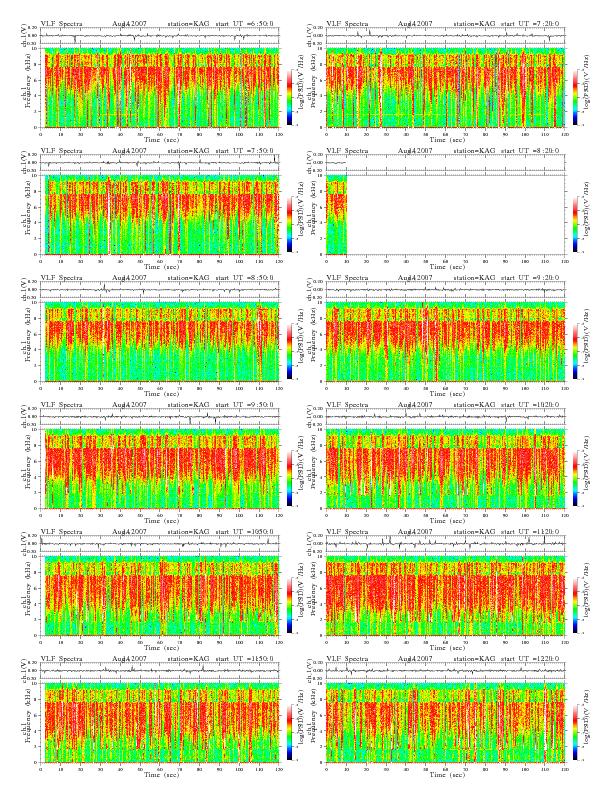
Task: Click the PSD color bar beside the 8:50:0 plot
Action: [x=289, y=351]
